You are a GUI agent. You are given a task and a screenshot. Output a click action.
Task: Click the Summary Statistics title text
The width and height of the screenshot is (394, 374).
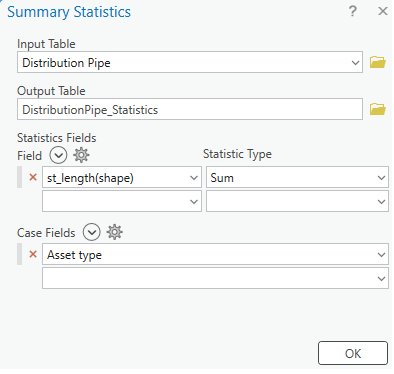click(69, 12)
